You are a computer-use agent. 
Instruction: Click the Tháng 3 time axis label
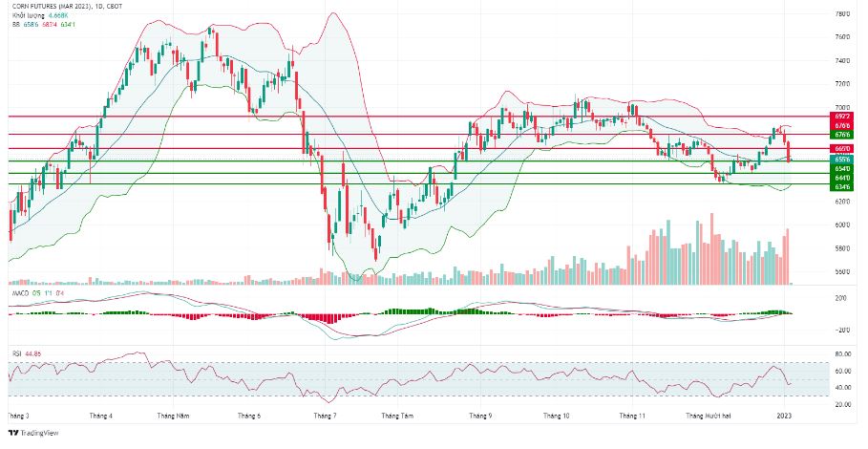18,416
